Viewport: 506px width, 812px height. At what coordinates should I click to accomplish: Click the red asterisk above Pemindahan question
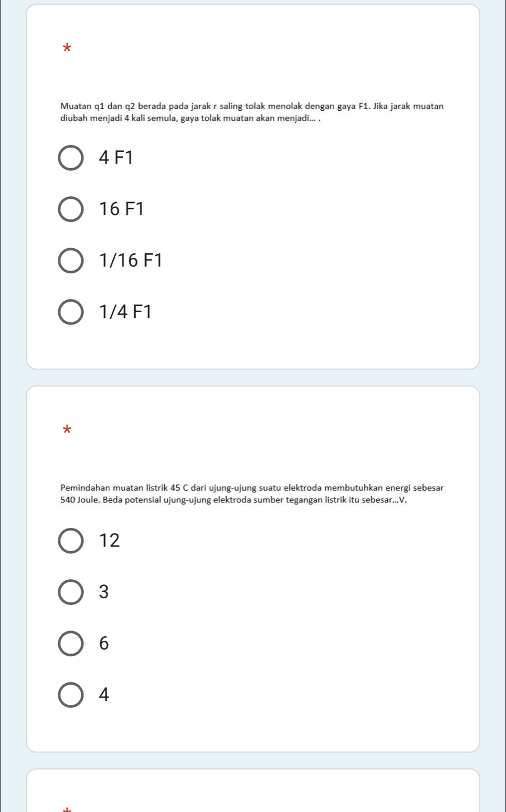[67, 430]
